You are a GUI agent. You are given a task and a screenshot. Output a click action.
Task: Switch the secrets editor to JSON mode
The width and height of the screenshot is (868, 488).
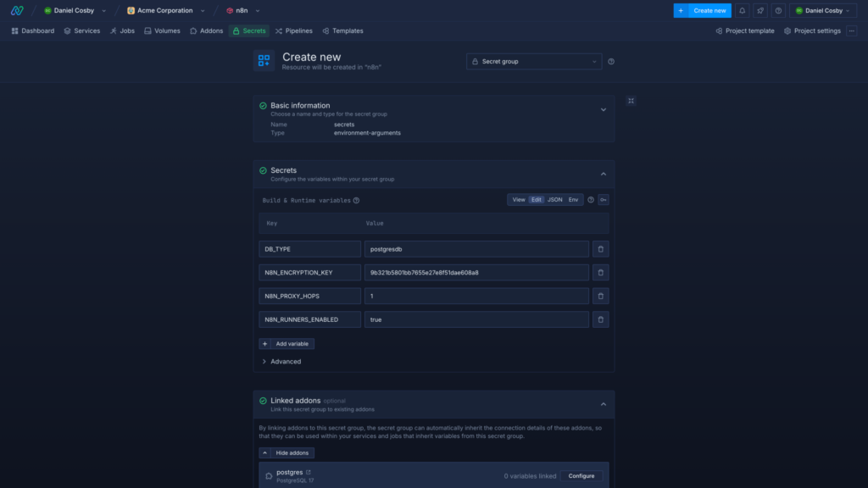[554, 200]
